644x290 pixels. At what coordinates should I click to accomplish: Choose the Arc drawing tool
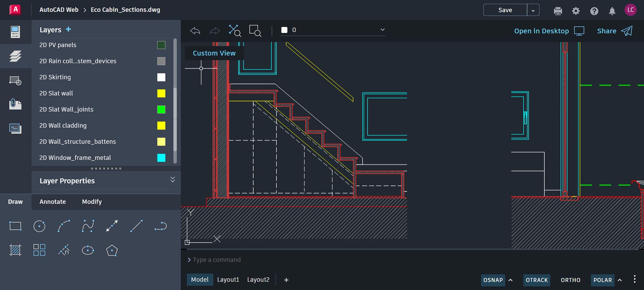pyautogui.click(x=63, y=226)
